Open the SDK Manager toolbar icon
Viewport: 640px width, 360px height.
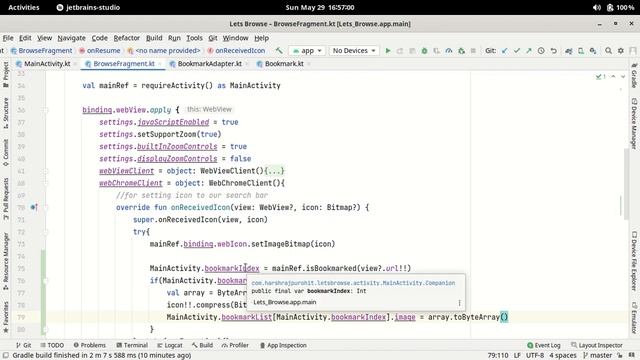tap(593, 51)
